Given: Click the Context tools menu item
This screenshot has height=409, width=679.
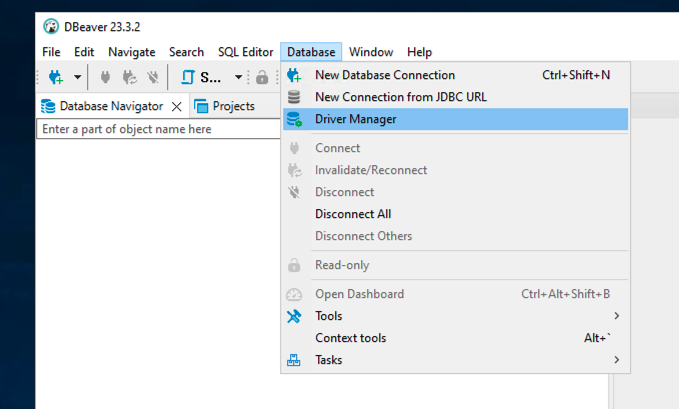Looking at the screenshot, I should 456,338.
